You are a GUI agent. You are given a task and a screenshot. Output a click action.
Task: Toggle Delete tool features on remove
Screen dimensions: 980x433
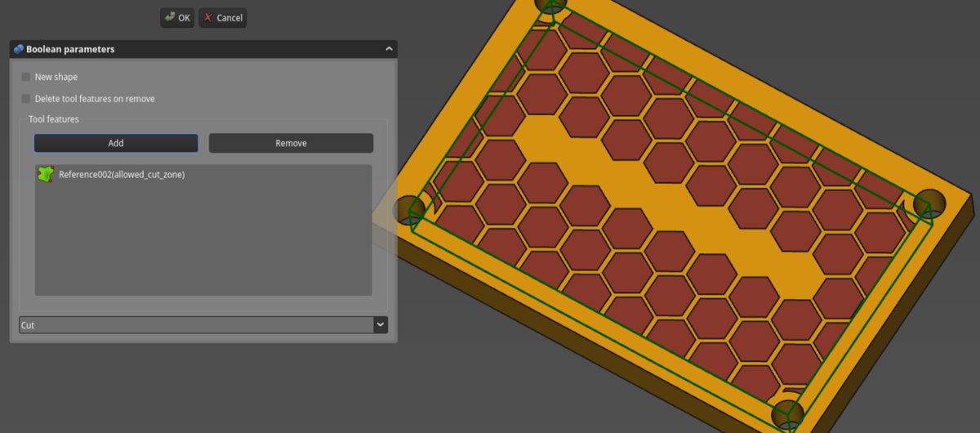(x=26, y=99)
